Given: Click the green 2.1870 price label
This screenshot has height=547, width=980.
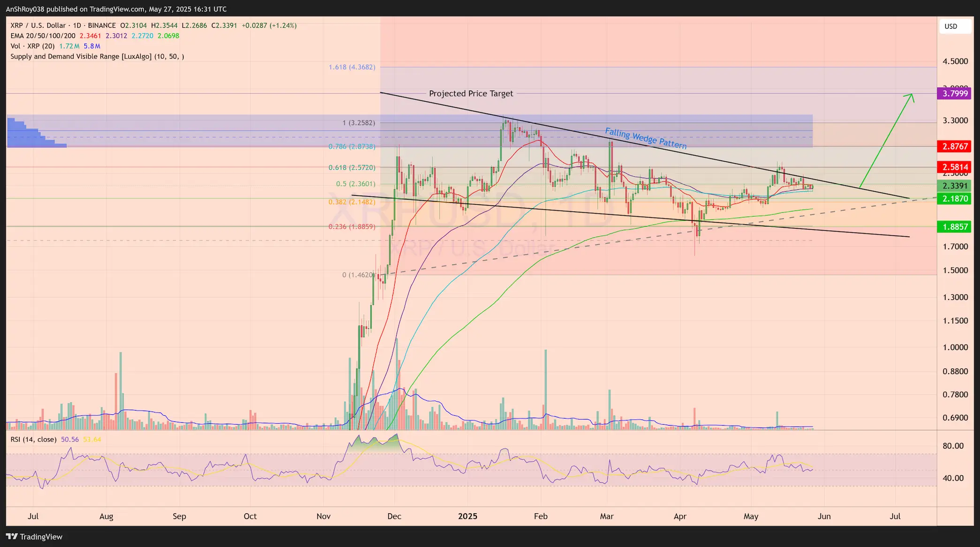Looking at the screenshot, I should 955,199.
